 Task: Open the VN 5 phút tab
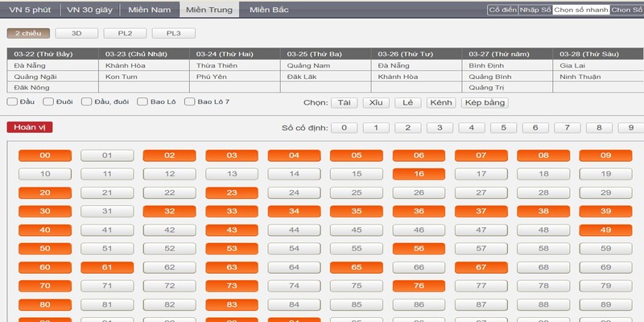tap(28, 10)
